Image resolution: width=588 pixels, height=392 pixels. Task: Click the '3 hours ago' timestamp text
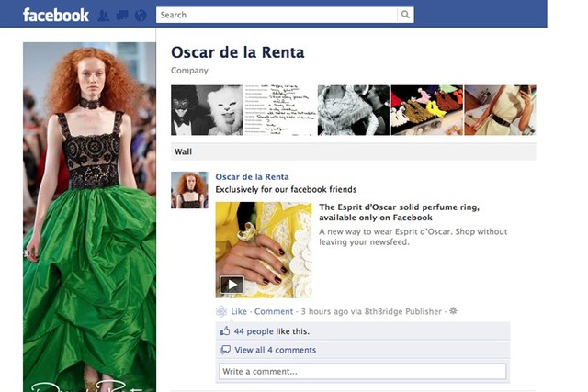click(x=324, y=311)
